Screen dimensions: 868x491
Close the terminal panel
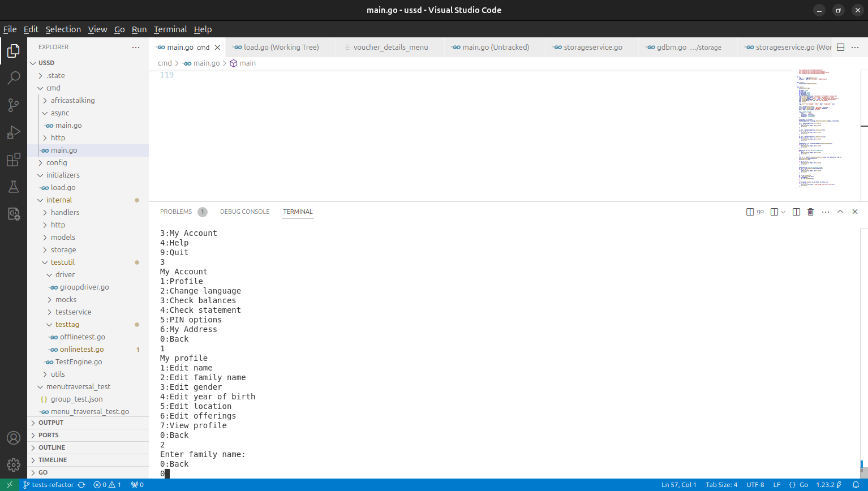[x=855, y=212]
